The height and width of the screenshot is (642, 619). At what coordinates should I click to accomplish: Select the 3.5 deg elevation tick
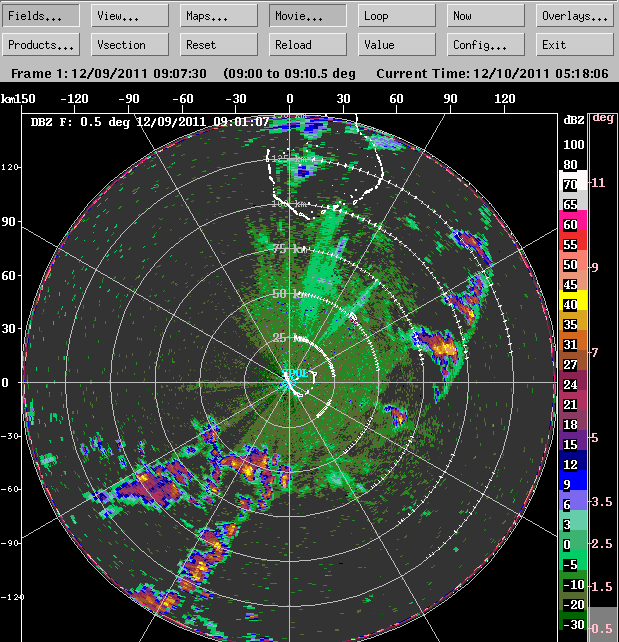(x=601, y=502)
